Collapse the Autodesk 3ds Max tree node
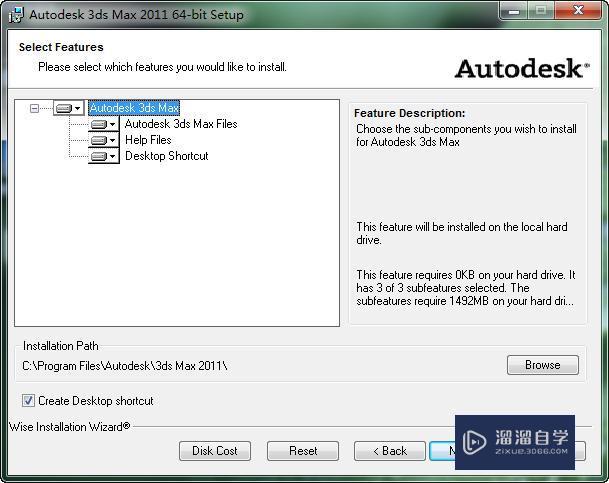 click(x=34, y=108)
